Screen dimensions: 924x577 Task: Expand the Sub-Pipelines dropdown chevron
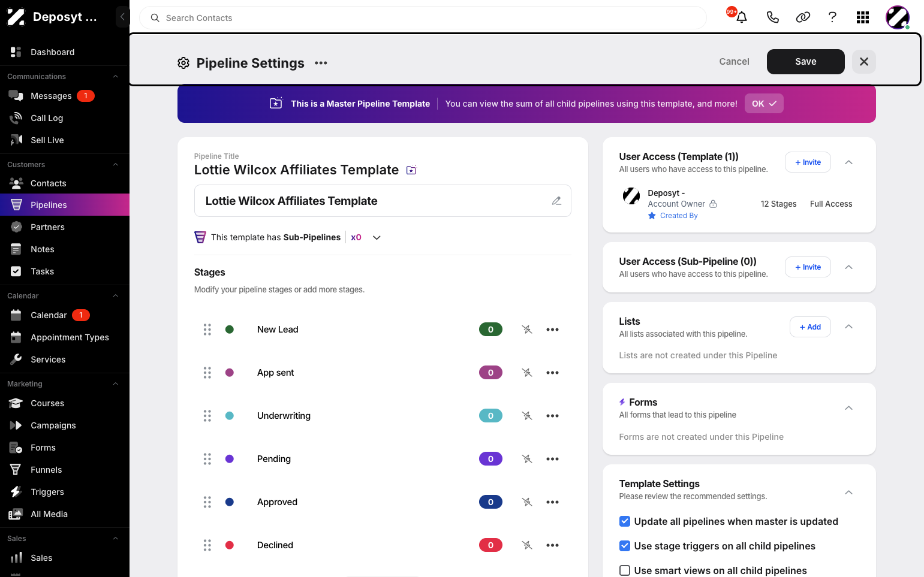pyautogui.click(x=377, y=237)
